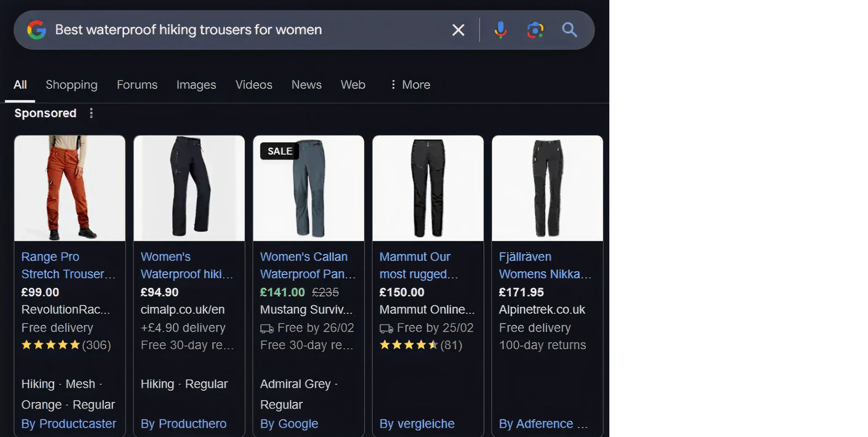Screen dimensions: 868x437
Task: Click the £94.90 price
Action: click(x=159, y=292)
